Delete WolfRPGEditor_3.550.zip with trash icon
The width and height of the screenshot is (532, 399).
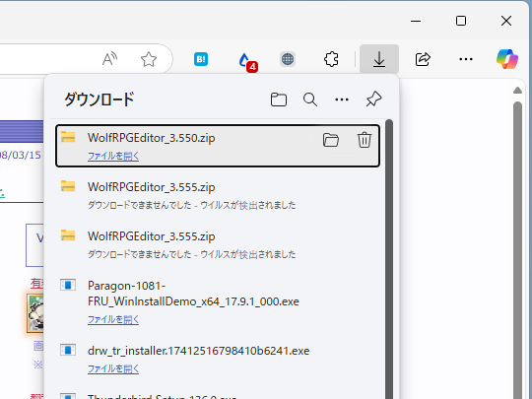click(x=365, y=140)
